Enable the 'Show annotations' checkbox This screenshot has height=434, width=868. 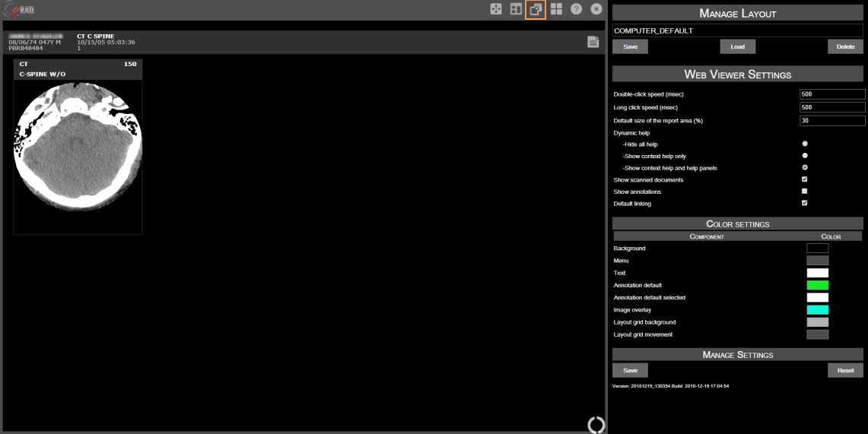point(805,192)
